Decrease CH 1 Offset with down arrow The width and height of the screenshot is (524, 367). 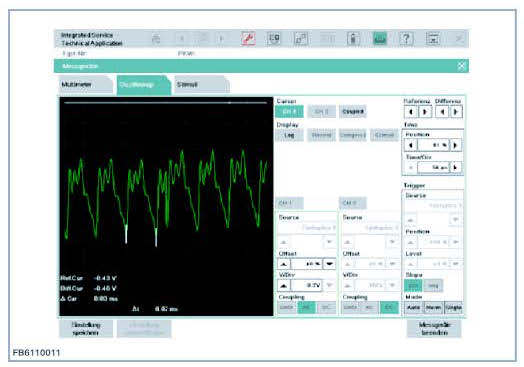tap(330, 264)
